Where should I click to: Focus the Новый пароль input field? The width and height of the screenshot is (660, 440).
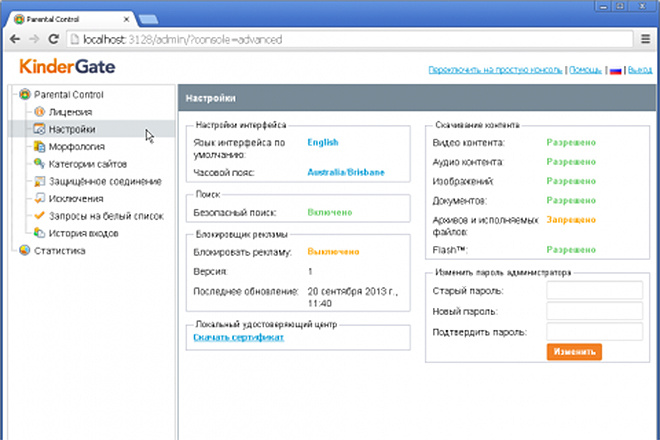(594, 311)
